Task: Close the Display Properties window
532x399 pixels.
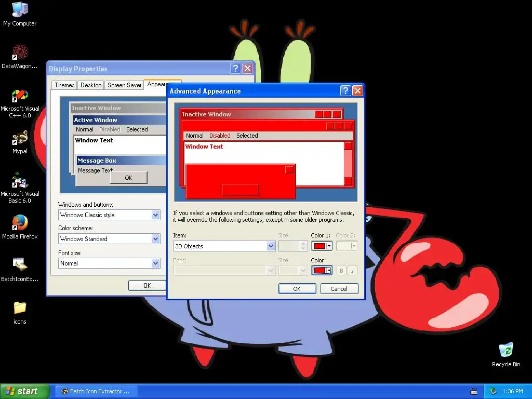Action: click(x=248, y=68)
